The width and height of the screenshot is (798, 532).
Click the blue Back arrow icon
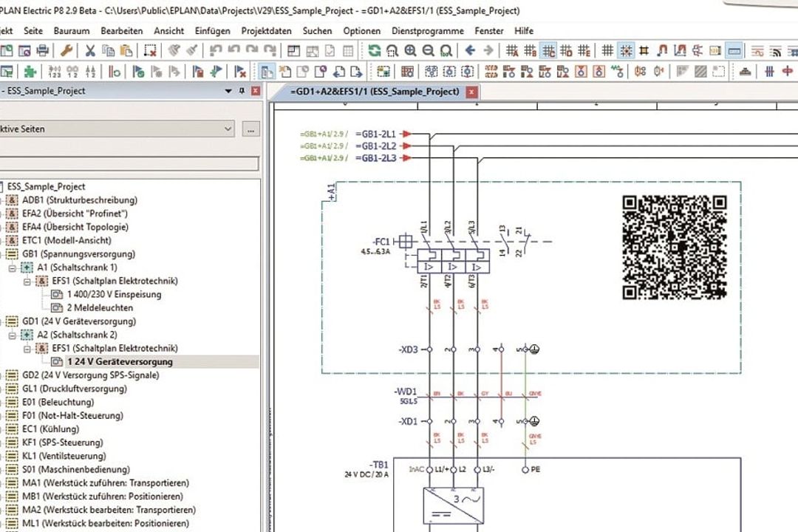coord(470,50)
